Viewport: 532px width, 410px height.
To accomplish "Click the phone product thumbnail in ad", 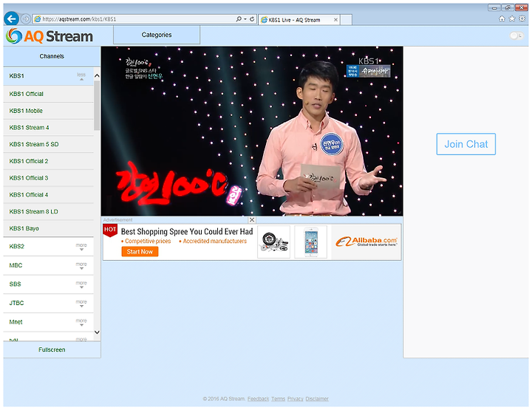I will 310,242.
